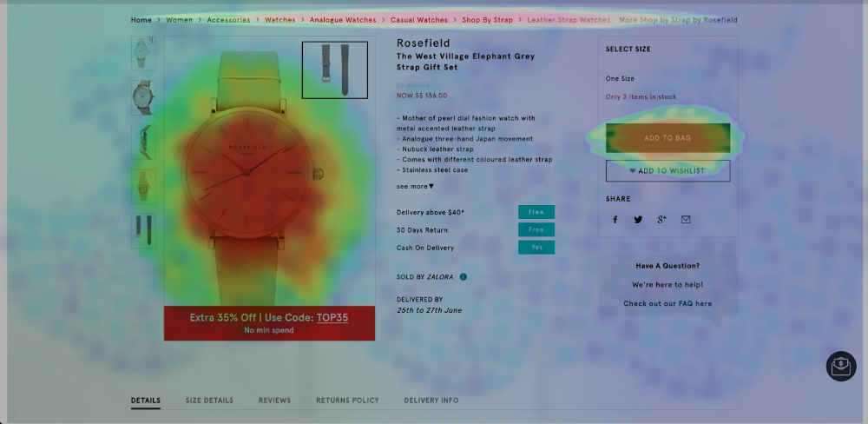Add the watch to bag

click(x=667, y=138)
